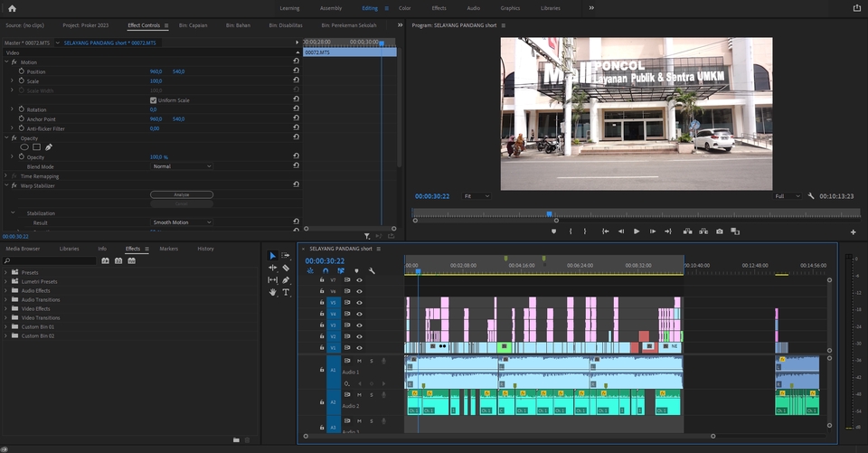Go to In point in Program Monitor

click(x=606, y=231)
